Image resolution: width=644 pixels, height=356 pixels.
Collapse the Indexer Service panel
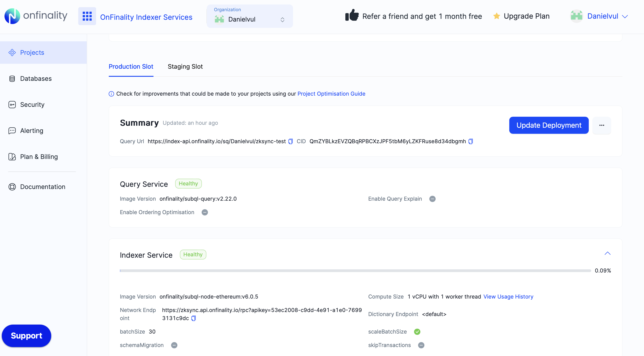click(608, 254)
